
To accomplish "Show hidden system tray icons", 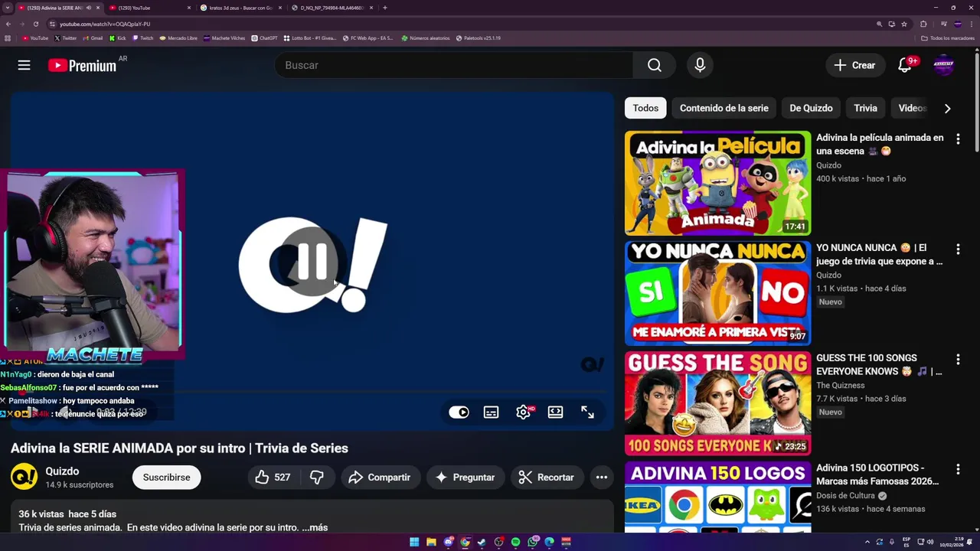I will [867, 542].
